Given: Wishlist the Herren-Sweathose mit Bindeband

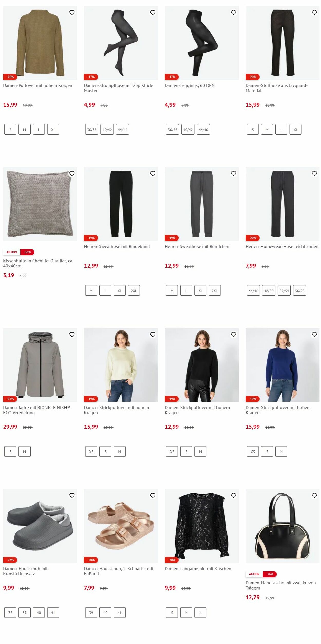Looking at the screenshot, I should click(x=153, y=174).
